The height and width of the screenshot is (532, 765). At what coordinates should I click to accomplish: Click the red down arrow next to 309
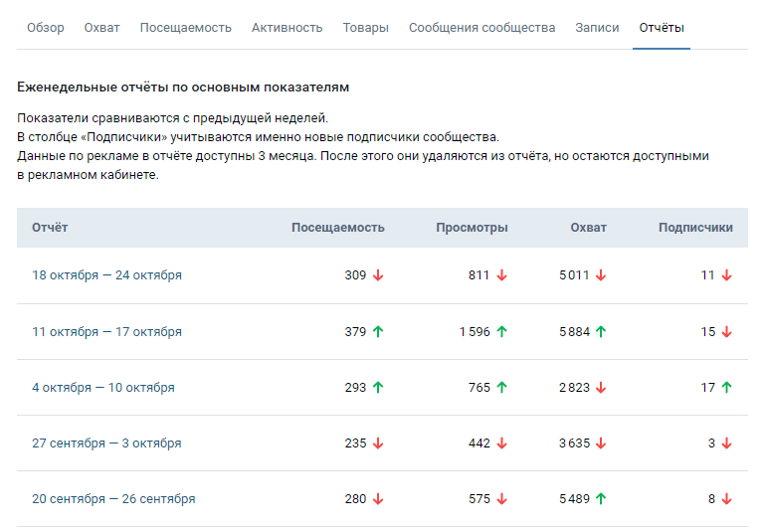coord(378,275)
